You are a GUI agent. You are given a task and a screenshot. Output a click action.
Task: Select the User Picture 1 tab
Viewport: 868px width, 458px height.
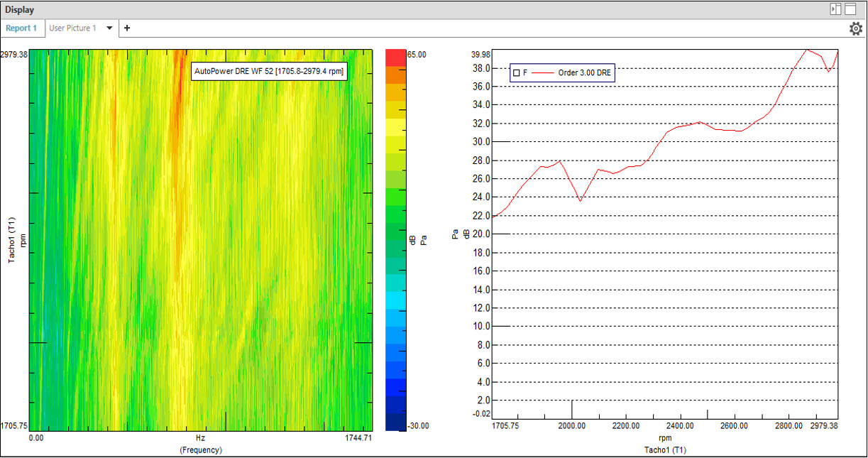coord(72,28)
